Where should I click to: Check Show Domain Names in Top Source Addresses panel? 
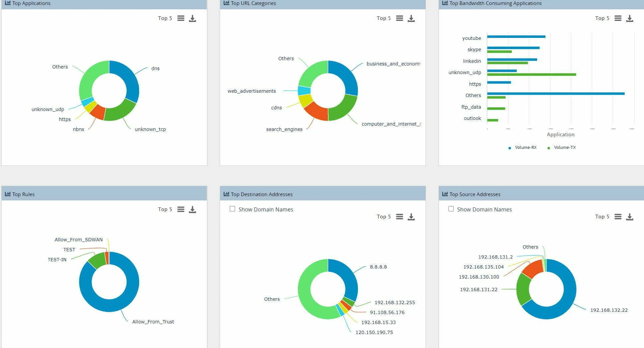click(x=451, y=209)
